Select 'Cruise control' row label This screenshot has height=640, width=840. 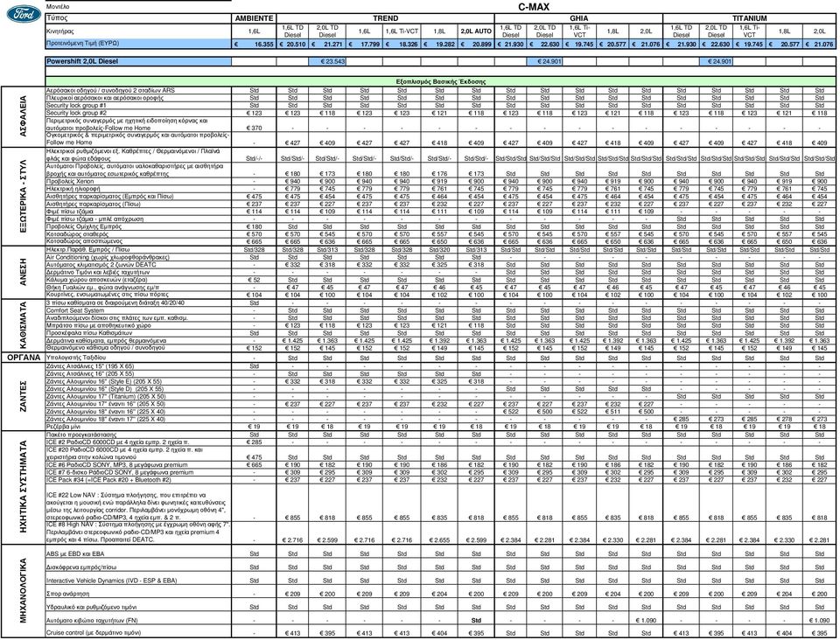click(94, 632)
